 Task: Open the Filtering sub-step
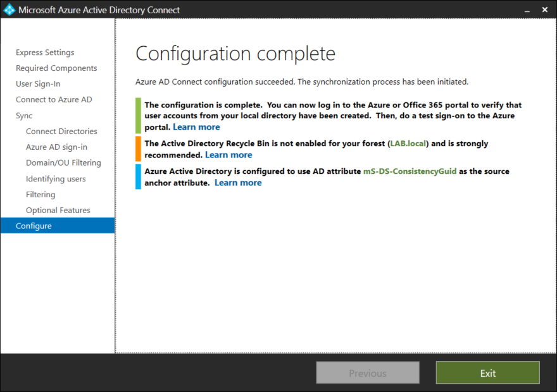(x=41, y=194)
